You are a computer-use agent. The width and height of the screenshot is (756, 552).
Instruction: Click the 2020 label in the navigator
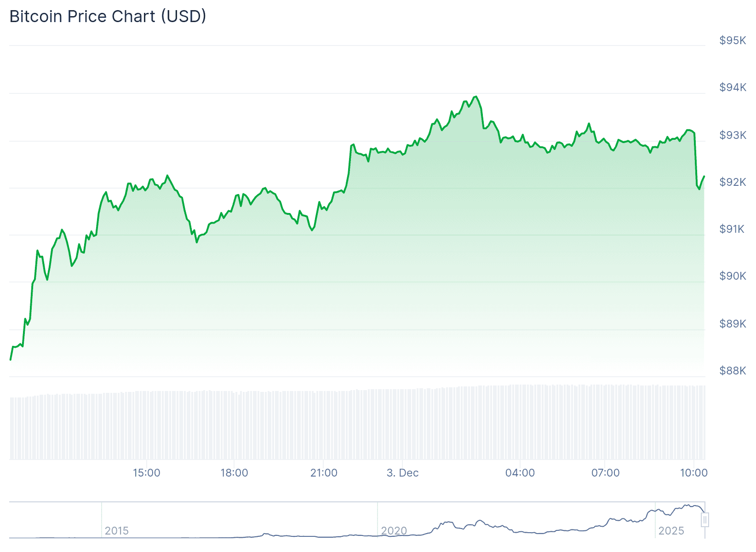pyautogui.click(x=394, y=531)
